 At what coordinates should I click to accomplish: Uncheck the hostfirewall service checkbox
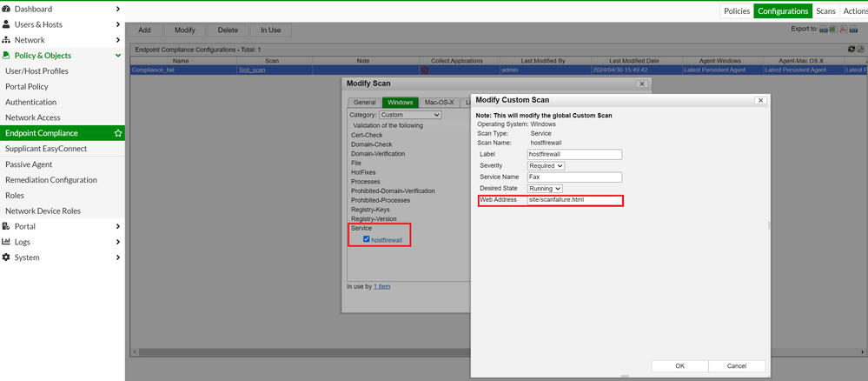coord(367,239)
